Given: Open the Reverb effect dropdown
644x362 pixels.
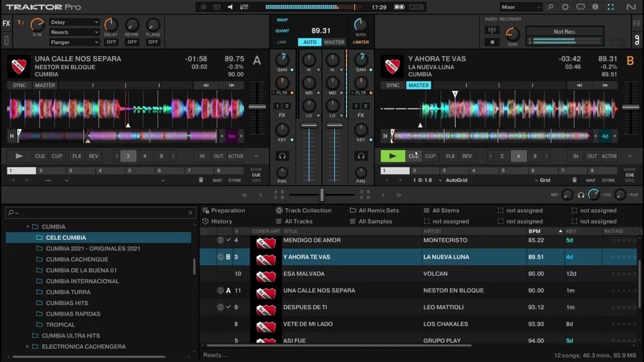Looking at the screenshot, I should pyautogui.click(x=74, y=32).
